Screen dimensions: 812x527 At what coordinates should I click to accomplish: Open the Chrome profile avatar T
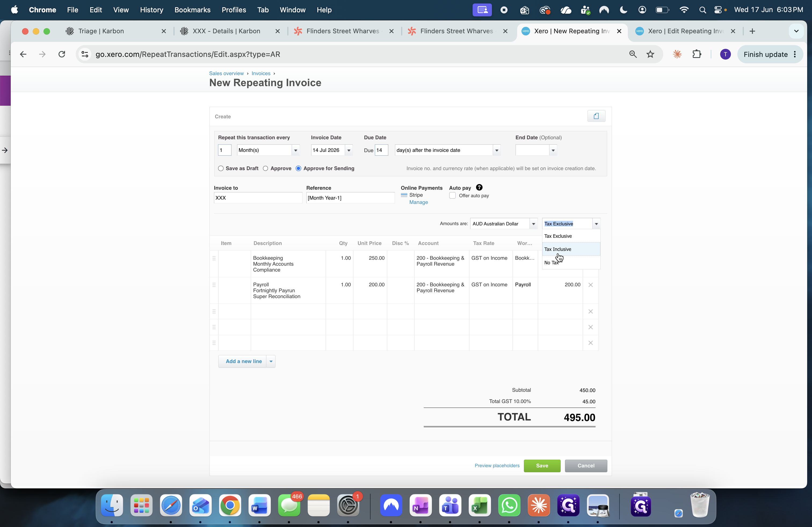tap(725, 54)
